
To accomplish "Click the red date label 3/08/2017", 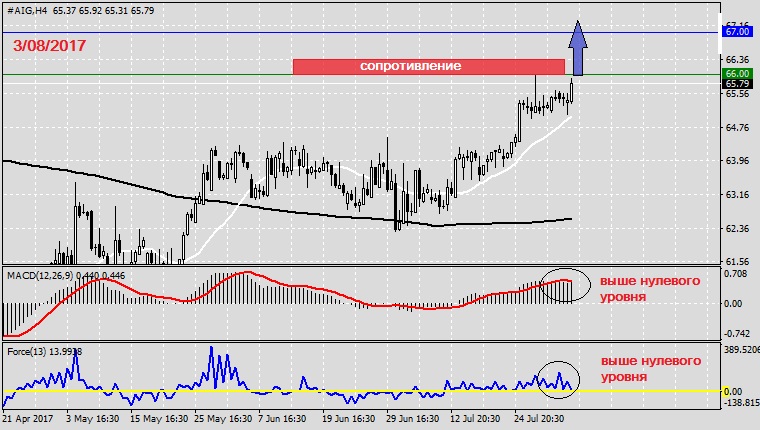I will [x=49, y=46].
